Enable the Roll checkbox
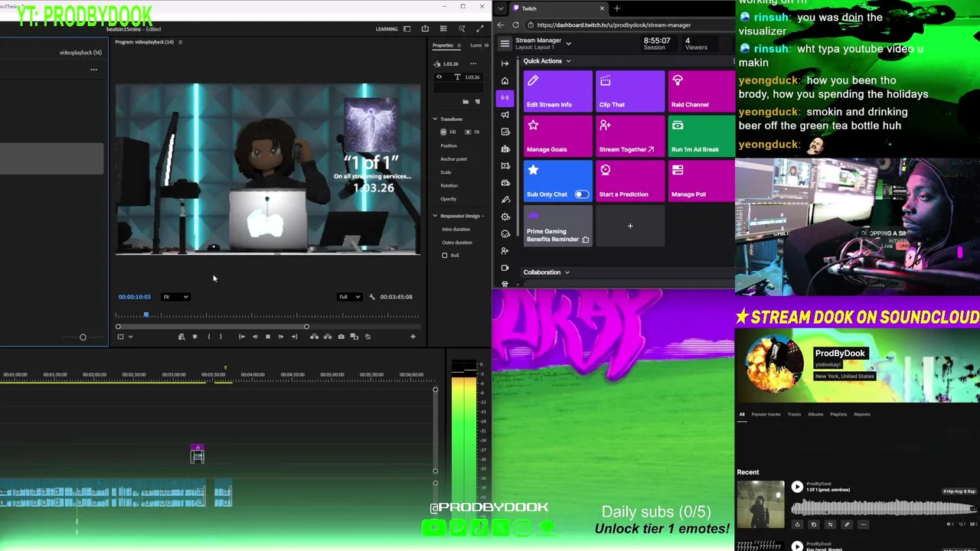980x551 pixels. click(x=445, y=256)
